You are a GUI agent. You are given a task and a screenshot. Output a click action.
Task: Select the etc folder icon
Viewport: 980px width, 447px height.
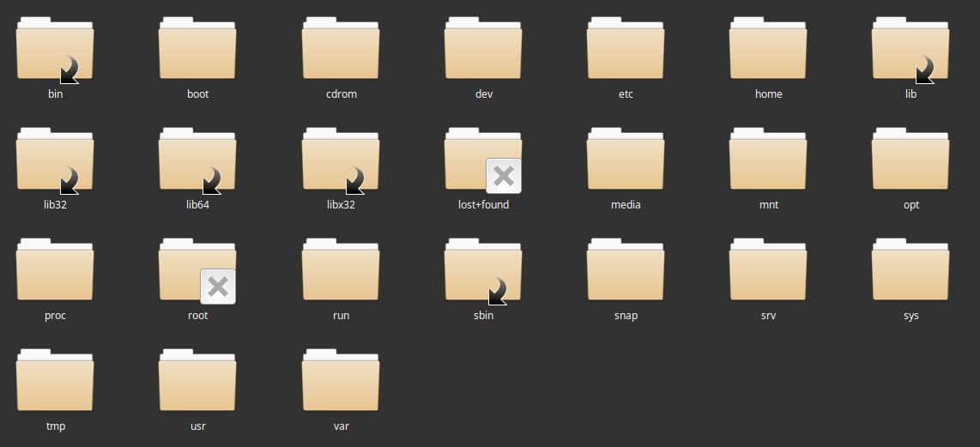pos(626,49)
